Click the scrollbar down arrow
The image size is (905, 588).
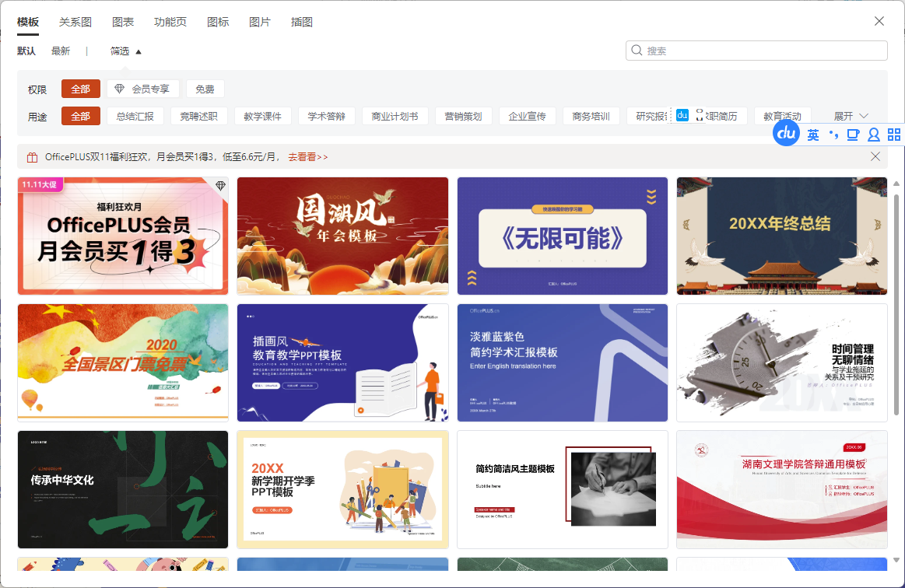[896, 560]
